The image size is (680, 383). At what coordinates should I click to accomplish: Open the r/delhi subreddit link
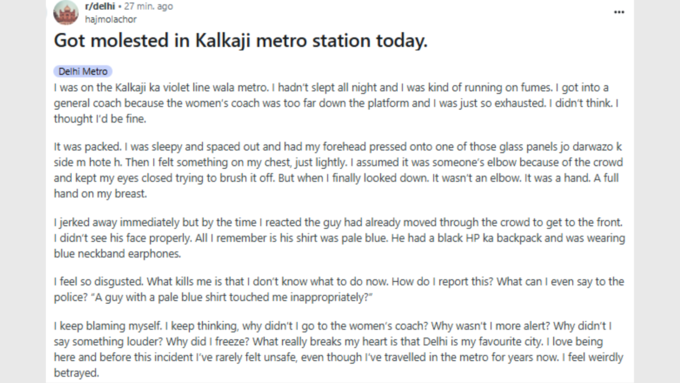pyautogui.click(x=100, y=6)
